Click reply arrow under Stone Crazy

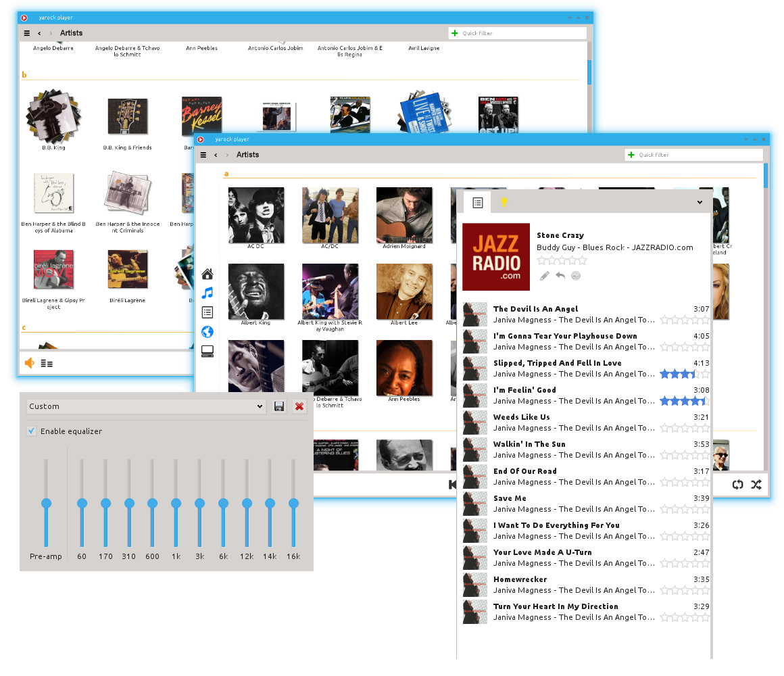point(560,276)
